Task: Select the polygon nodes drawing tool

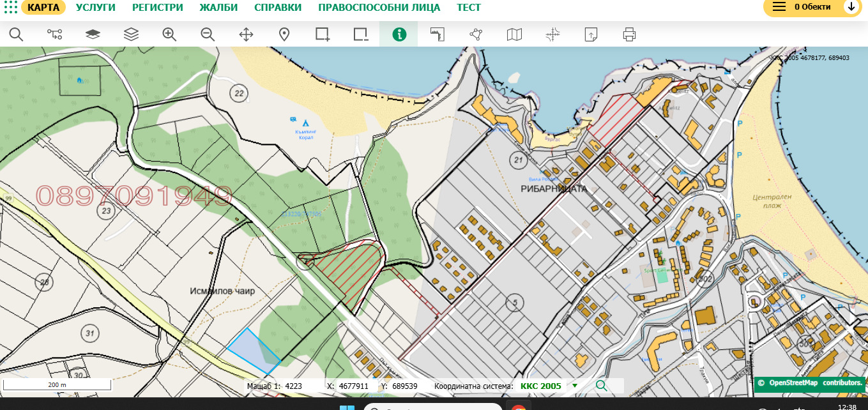Action: tap(476, 34)
